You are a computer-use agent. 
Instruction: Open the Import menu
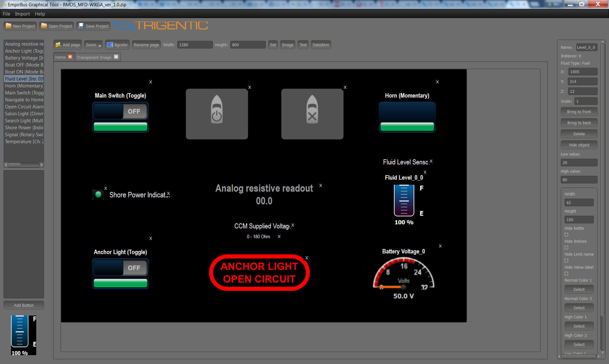click(x=22, y=14)
